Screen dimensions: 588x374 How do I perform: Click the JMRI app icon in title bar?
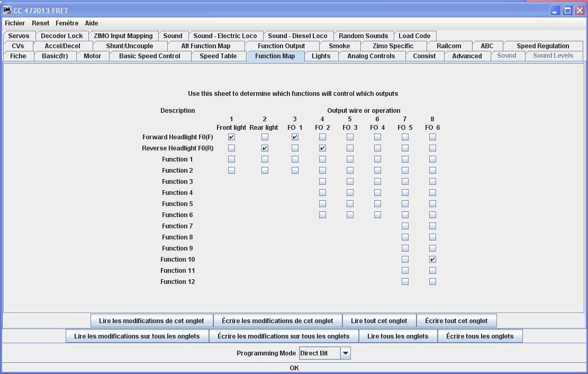coord(7,10)
